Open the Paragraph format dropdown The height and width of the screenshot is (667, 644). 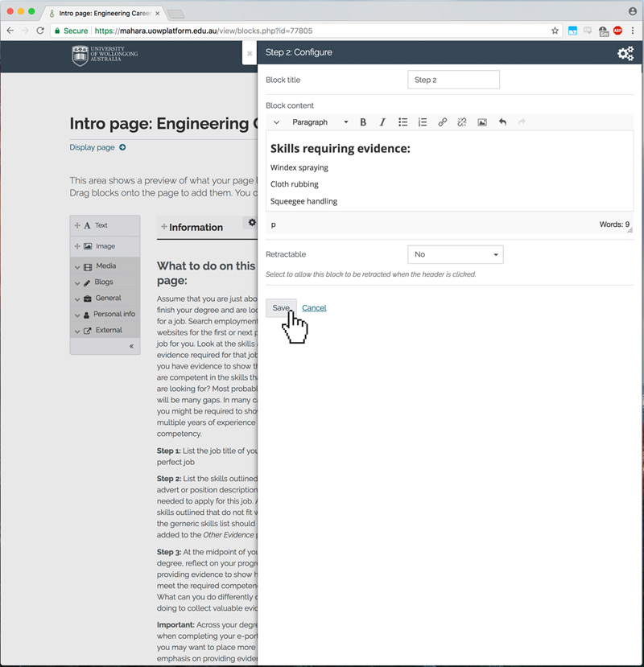pyautogui.click(x=320, y=122)
